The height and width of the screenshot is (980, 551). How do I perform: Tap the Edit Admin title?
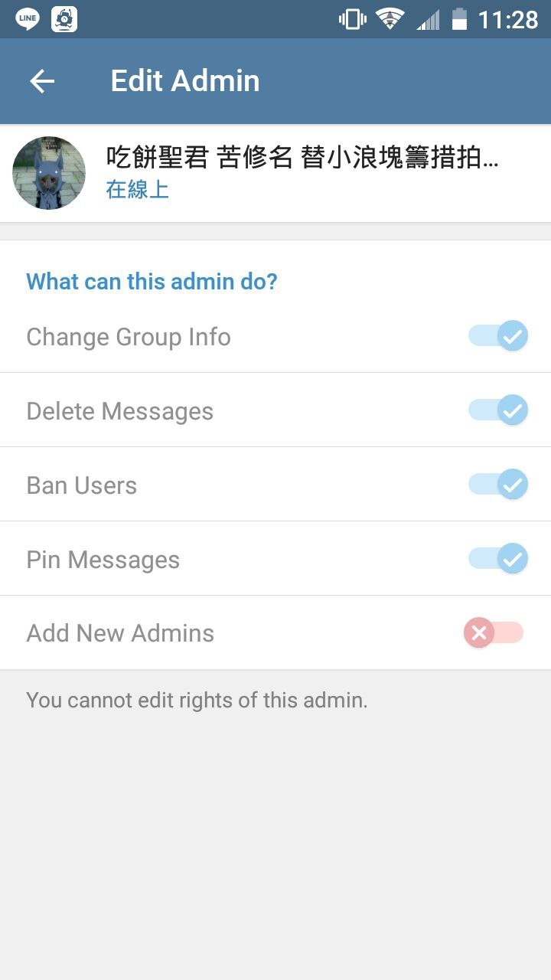185,81
